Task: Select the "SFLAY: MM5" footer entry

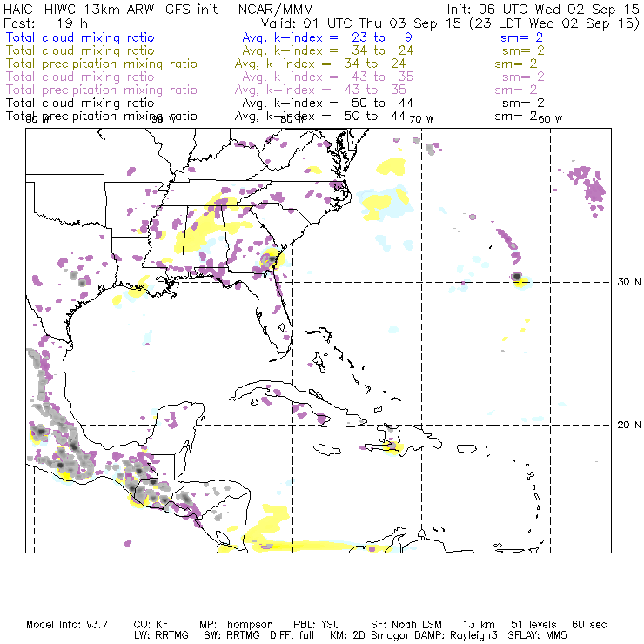Action: (537, 635)
